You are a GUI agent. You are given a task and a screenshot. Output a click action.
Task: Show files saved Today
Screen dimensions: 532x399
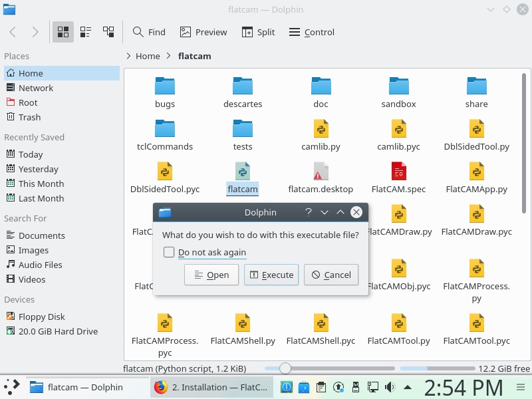click(x=62, y=154)
